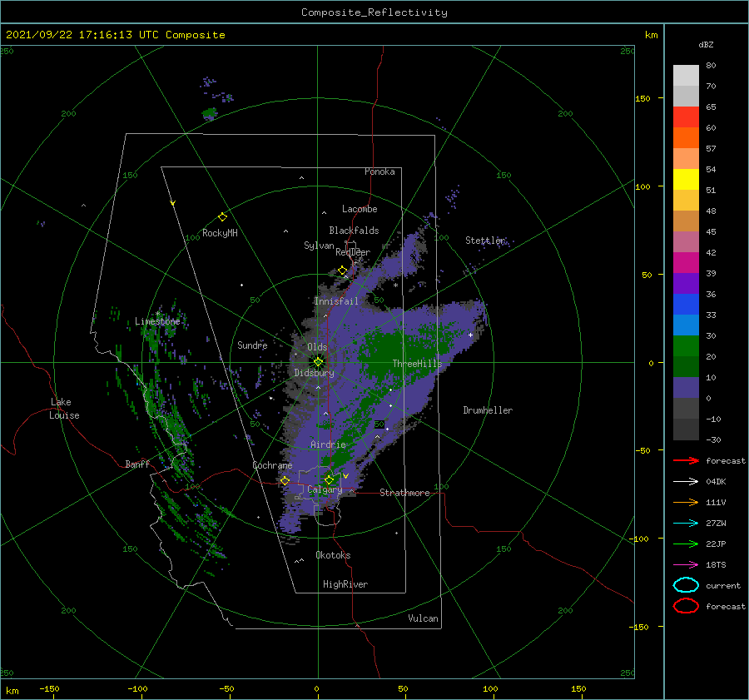The image size is (749, 700).
Task: Click the Banff label
Action: [137, 464]
